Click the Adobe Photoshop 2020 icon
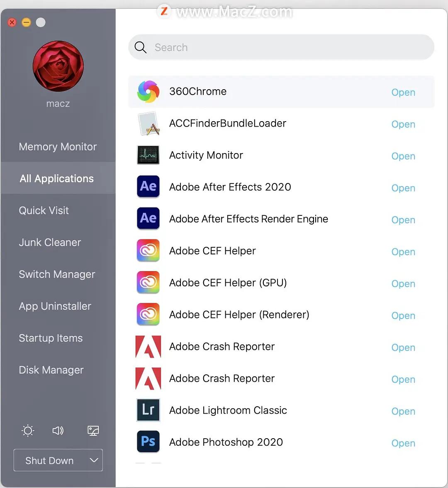Viewport: 448px width, 488px height. click(x=149, y=442)
